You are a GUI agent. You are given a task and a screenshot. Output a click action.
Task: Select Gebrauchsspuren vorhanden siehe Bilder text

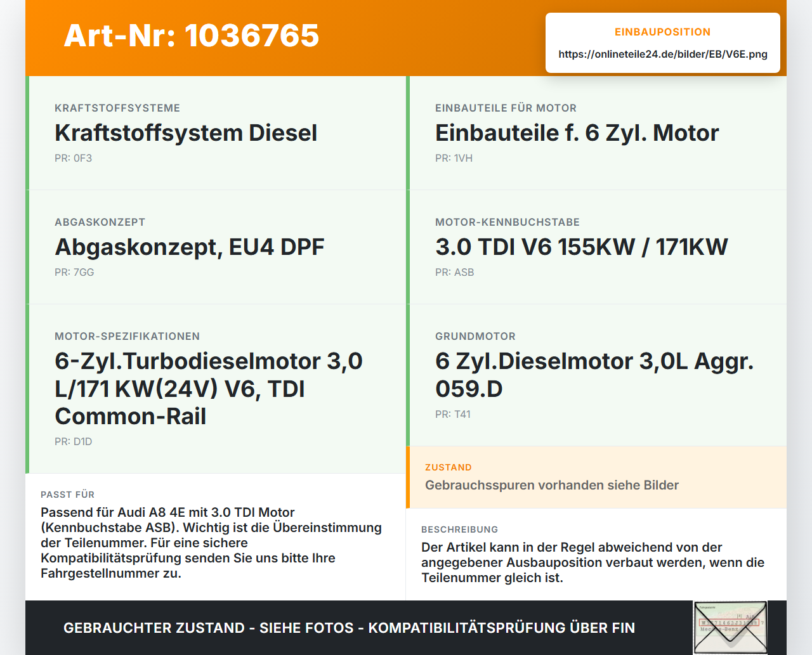point(552,486)
